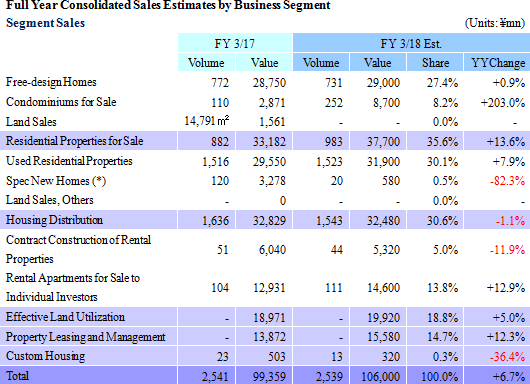Select the YY Change column header
The width and height of the screenshot is (530, 384).
point(498,63)
